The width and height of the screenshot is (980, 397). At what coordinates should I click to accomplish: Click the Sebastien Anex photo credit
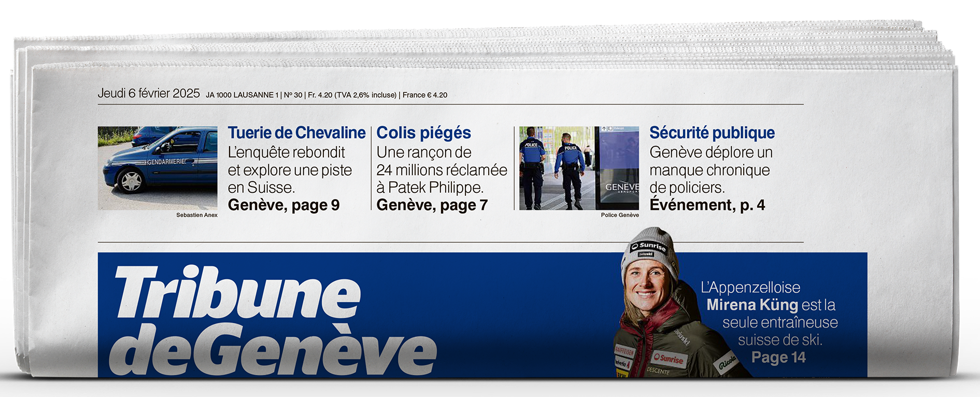point(197,215)
